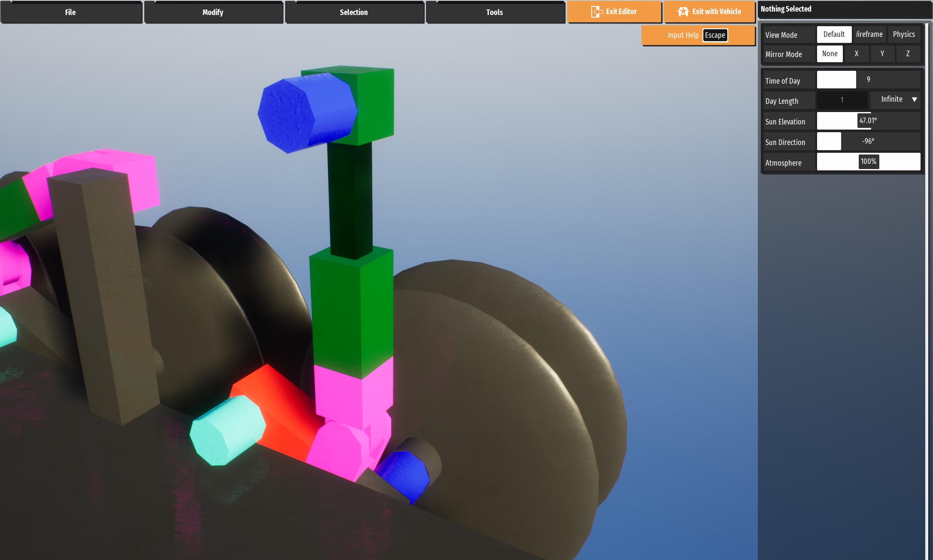Click the Escape key icon
The height and width of the screenshot is (560, 933).
(715, 35)
